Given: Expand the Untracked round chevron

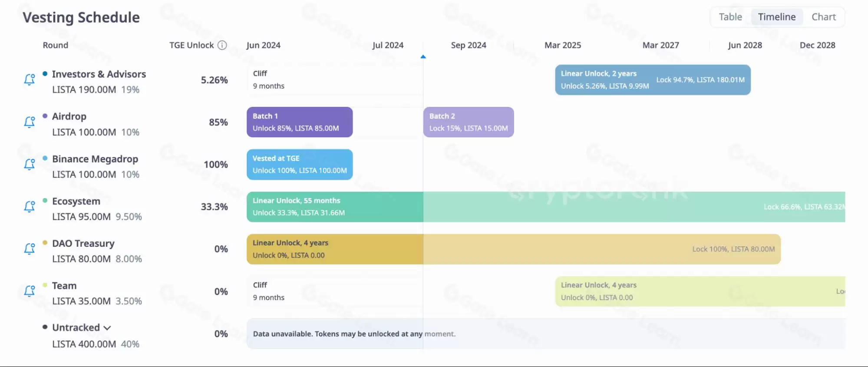Looking at the screenshot, I should (107, 328).
